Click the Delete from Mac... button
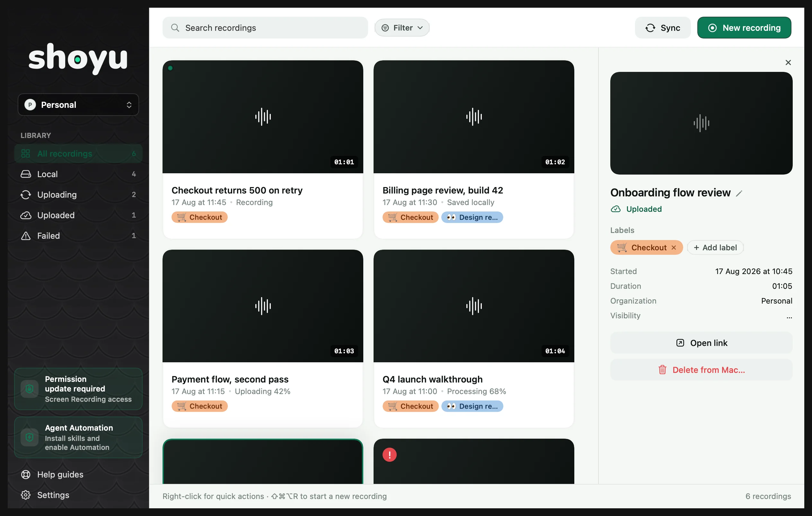 click(701, 370)
